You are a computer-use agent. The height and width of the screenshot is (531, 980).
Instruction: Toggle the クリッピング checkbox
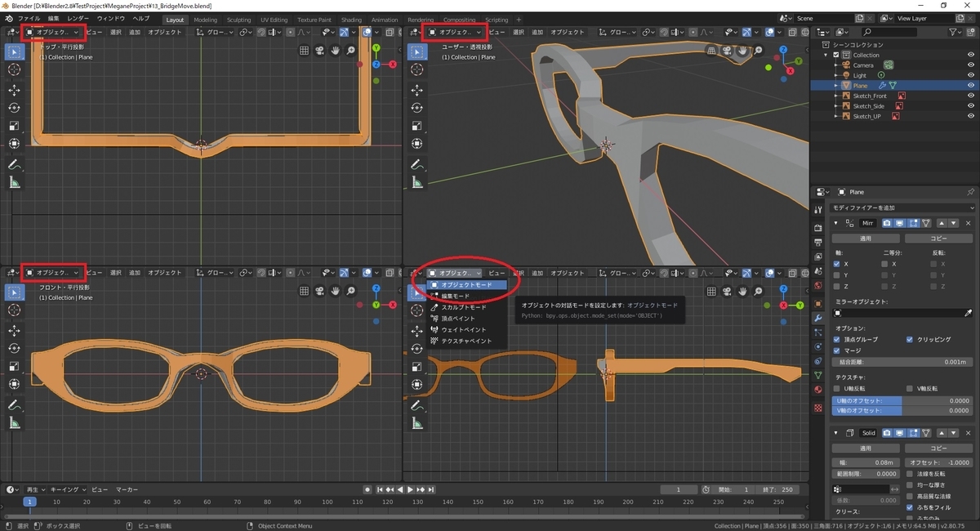pos(909,339)
